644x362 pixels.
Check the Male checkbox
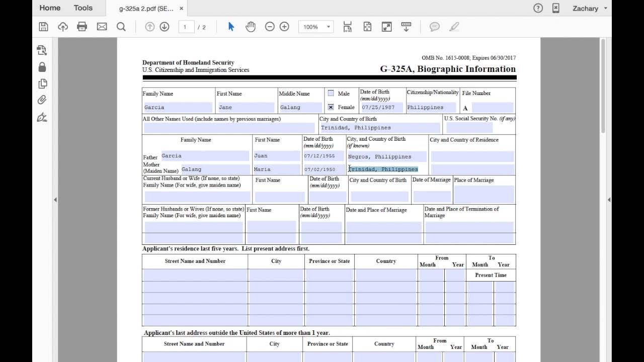(331, 93)
